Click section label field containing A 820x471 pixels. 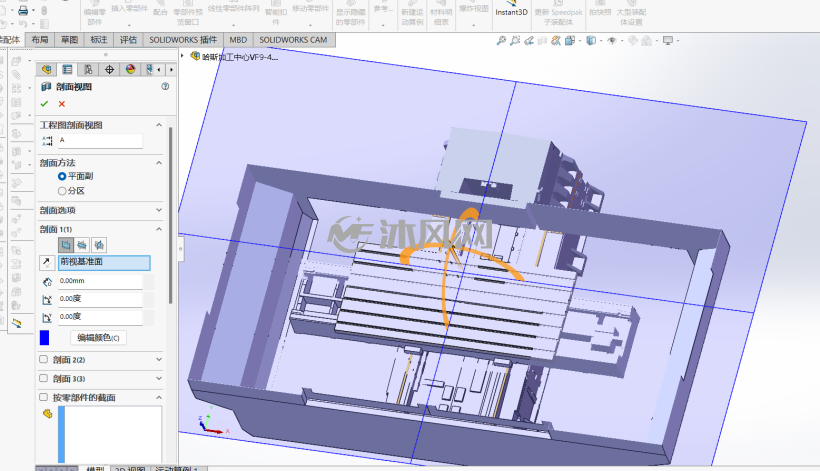(x=100, y=141)
